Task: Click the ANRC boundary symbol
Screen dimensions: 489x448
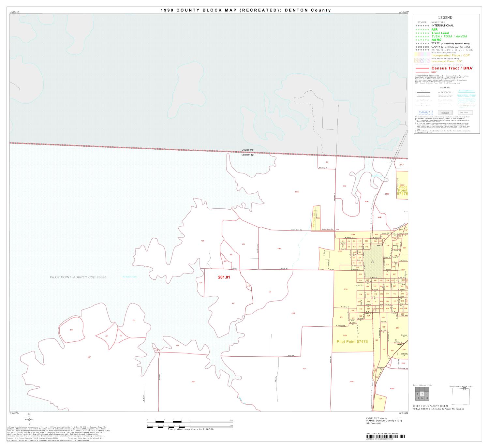Action: click(422, 39)
